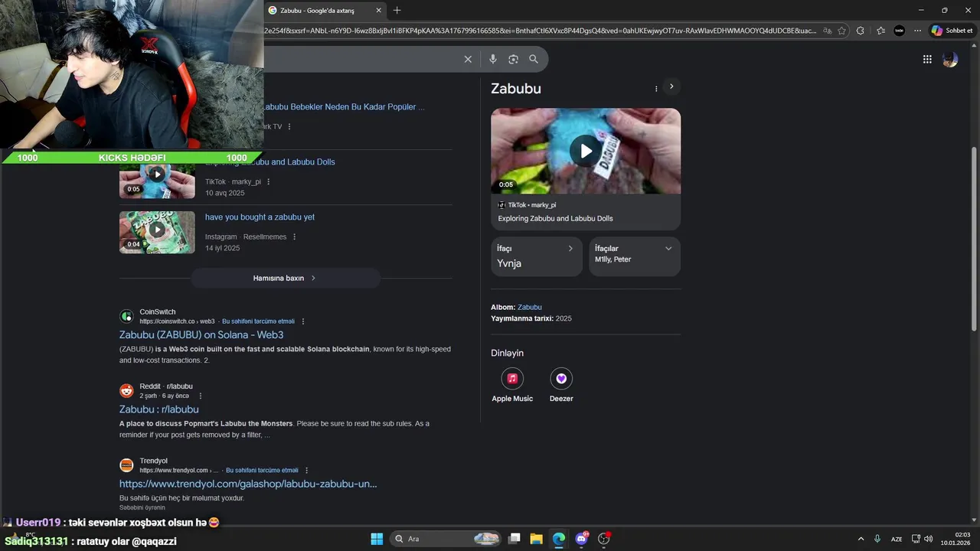The image size is (980, 551).
Task: Open Labubu Bebekler Neden Bu Kadar Popüler video link
Action: [x=344, y=107]
